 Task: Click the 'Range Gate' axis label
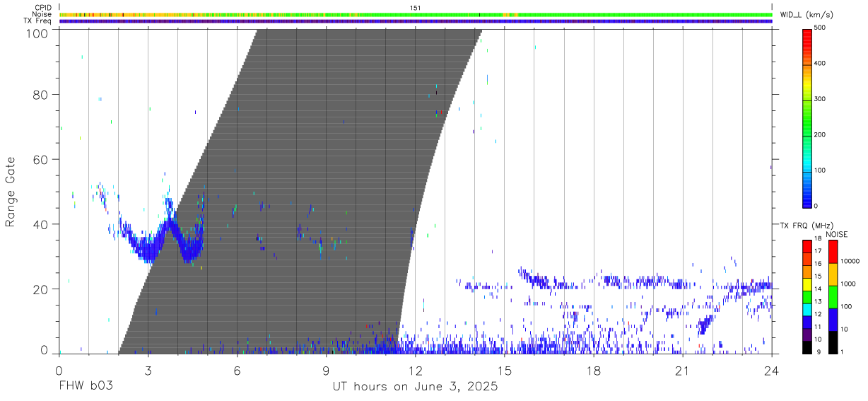click(x=11, y=192)
